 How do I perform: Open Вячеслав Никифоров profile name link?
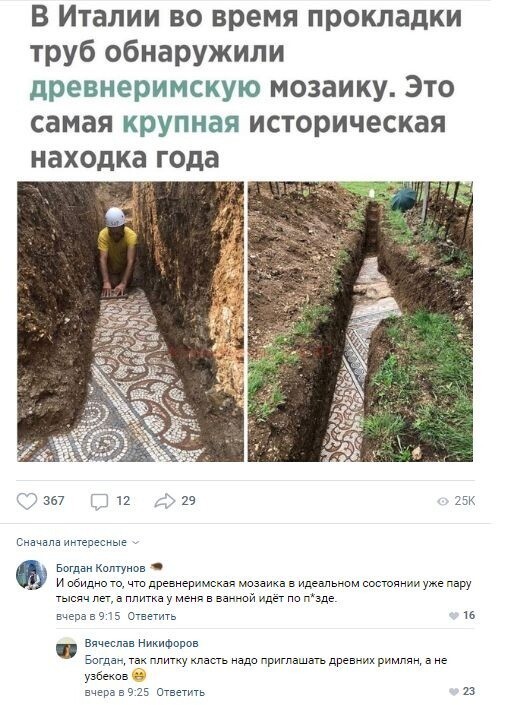coord(142,643)
